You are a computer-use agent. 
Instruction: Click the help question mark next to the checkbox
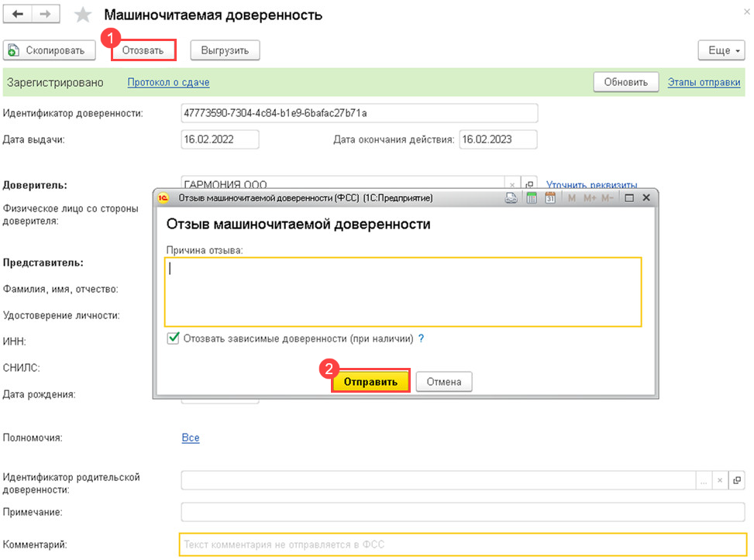coord(422,338)
